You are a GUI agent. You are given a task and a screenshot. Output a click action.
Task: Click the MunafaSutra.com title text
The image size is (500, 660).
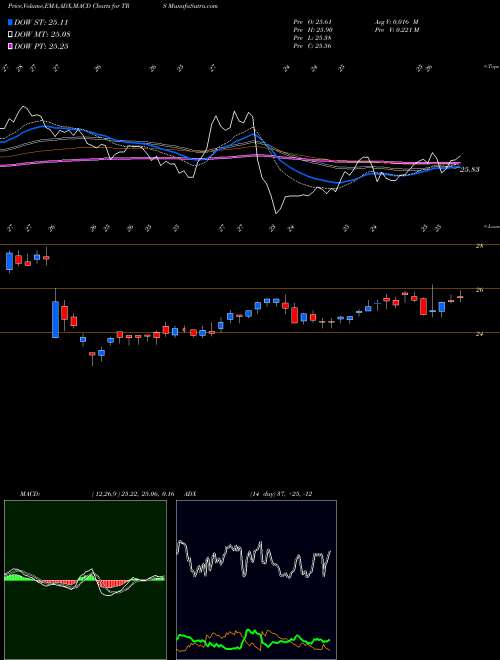192,6
